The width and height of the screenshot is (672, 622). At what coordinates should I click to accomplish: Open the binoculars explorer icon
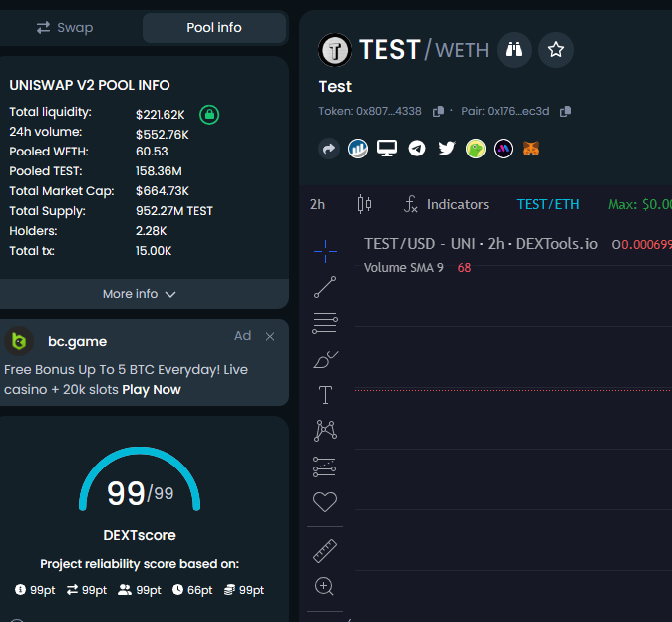514,50
